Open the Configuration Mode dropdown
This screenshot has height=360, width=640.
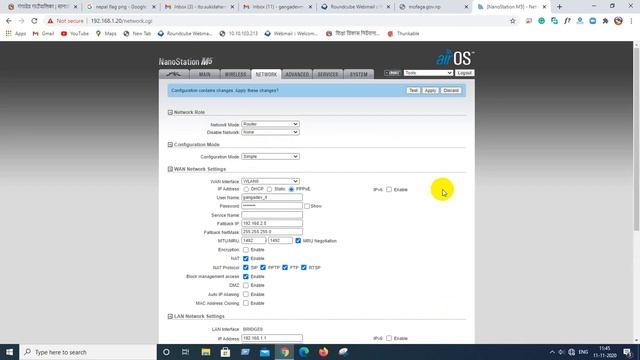click(x=270, y=156)
